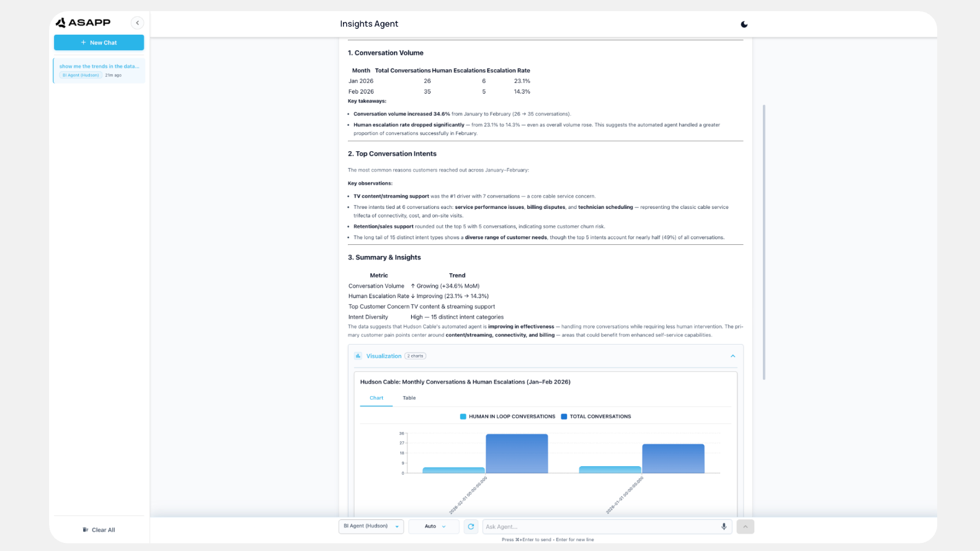Click the microphone voice input icon

tap(724, 526)
